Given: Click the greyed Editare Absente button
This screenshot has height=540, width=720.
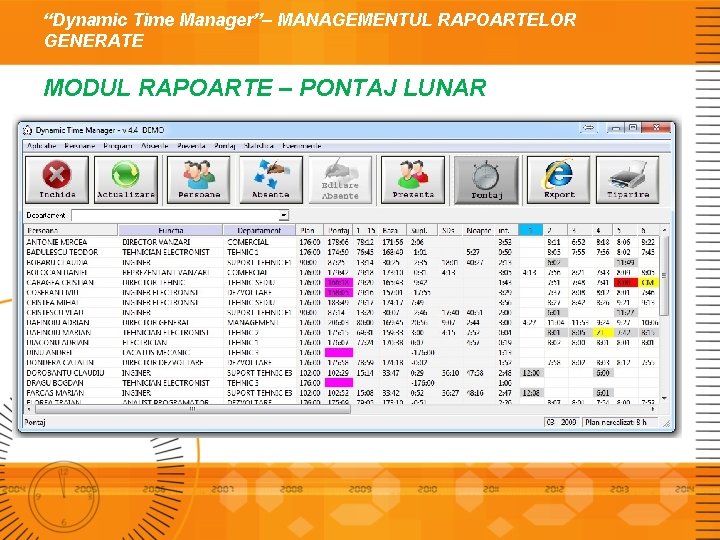Looking at the screenshot, I should click(340, 180).
